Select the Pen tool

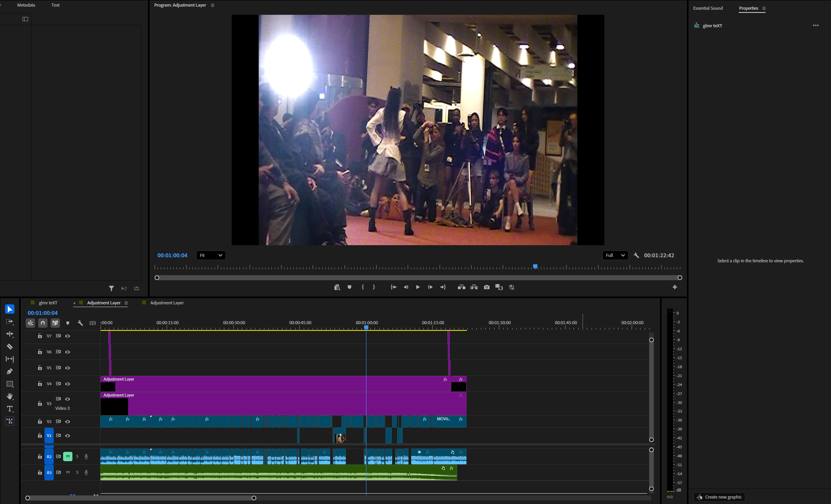[10, 371]
